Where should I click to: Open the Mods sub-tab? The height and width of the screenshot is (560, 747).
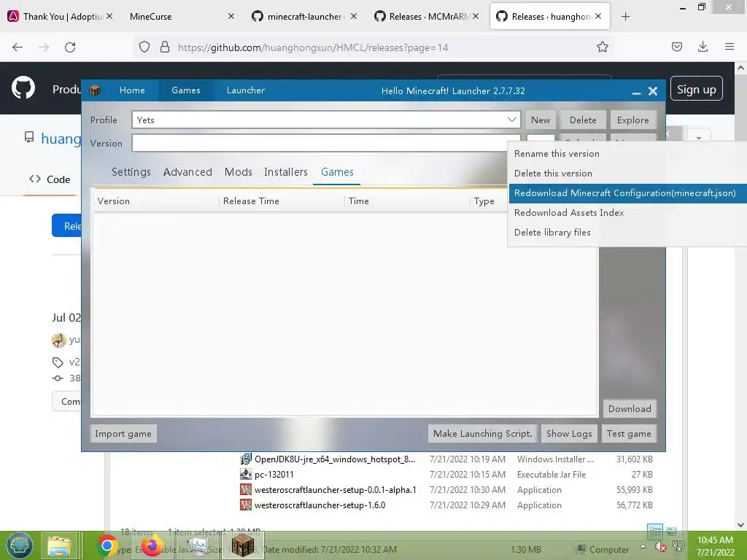click(239, 172)
